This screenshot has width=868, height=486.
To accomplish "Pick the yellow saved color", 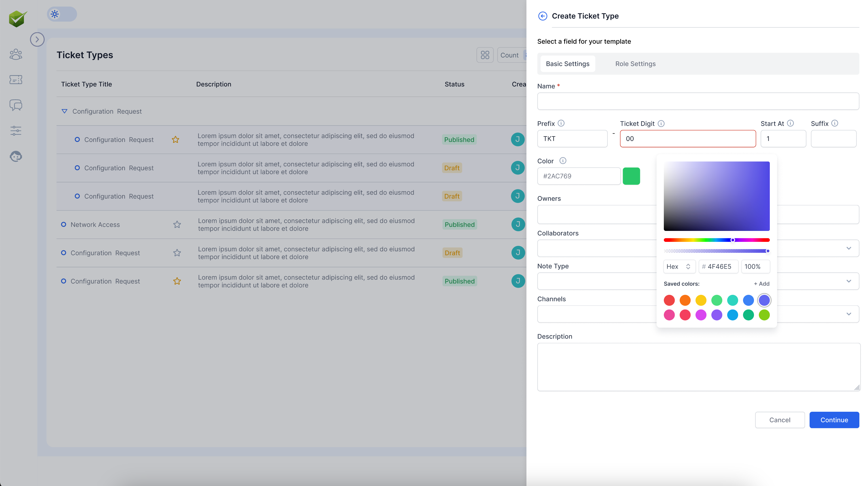I will [701, 300].
